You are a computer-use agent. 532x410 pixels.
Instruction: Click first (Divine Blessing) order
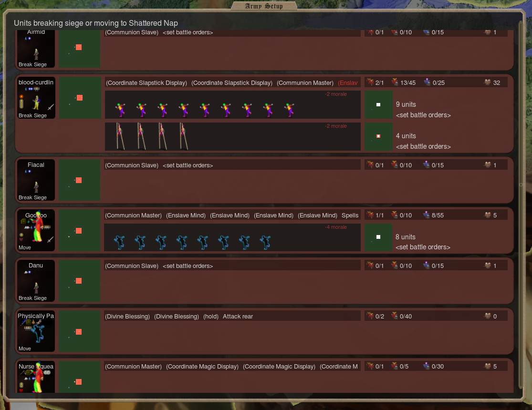[x=127, y=317]
